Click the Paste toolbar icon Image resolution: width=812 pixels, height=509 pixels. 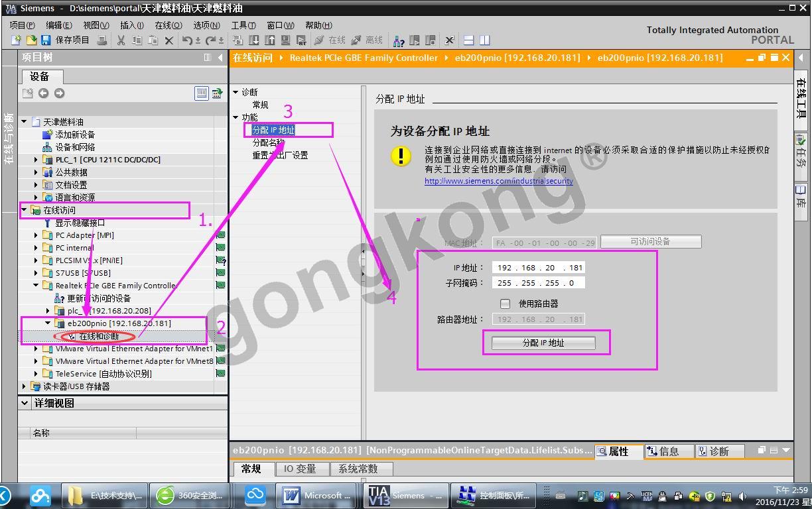click(153, 40)
